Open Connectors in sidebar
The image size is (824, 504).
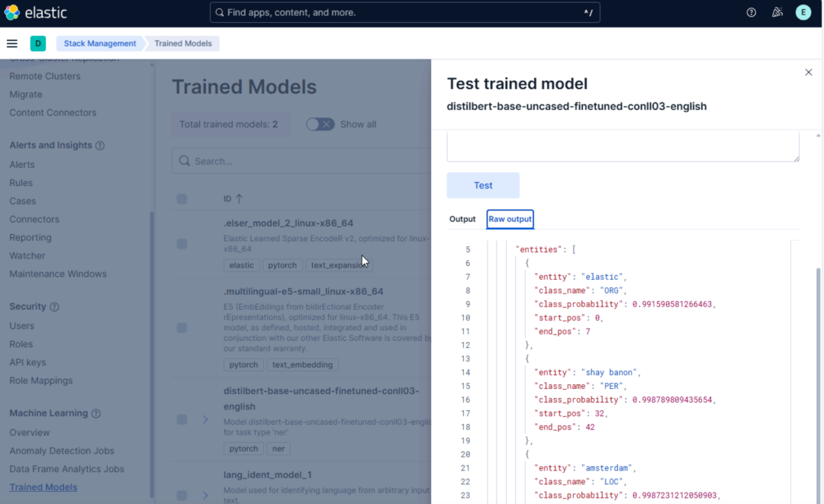pos(34,220)
